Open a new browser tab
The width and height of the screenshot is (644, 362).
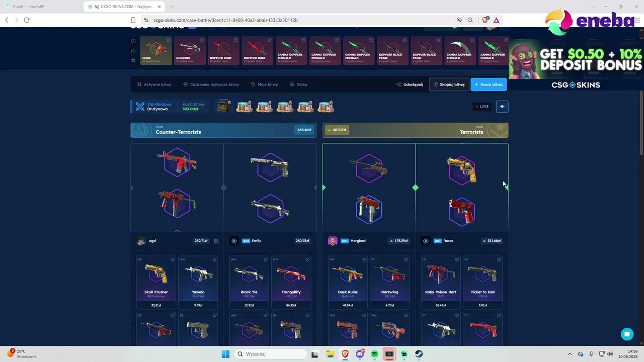(172, 7)
